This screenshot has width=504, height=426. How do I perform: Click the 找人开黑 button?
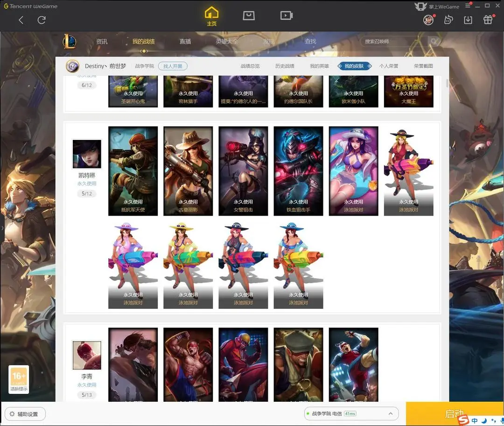[x=173, y=66]
